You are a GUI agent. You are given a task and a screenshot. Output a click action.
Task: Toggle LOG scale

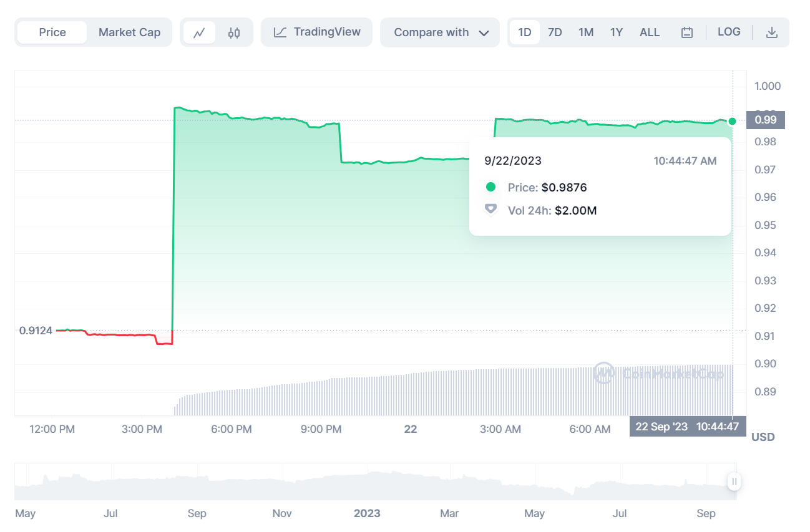(x=729, y=32)
